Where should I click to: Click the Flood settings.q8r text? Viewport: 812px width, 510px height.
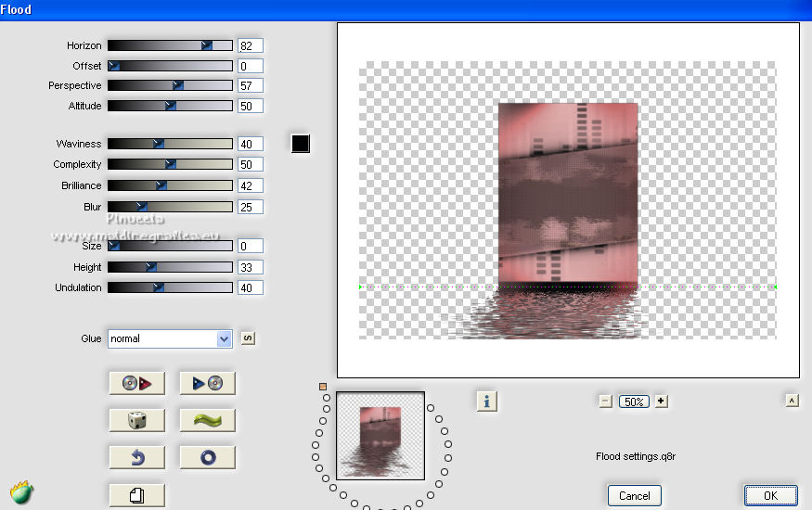click(x=636, y=456)
